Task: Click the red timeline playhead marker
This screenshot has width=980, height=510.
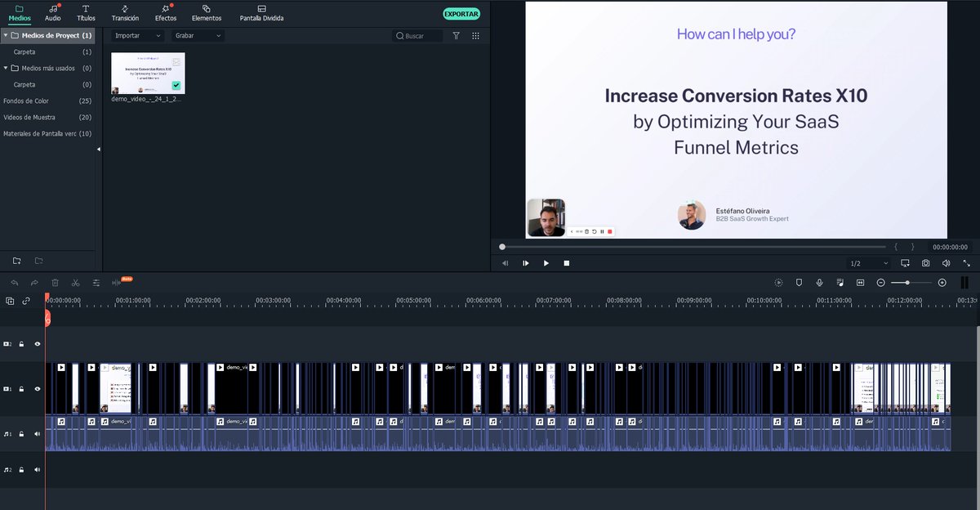Action: 47,316
